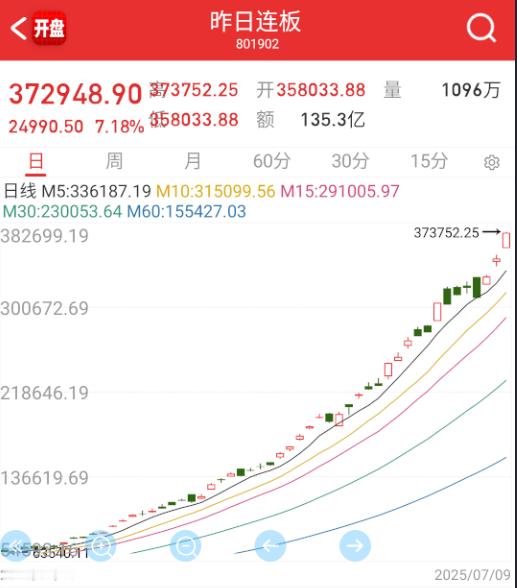This screenshot has width=517, height=588.
Task: Tap the M5:336187.19 moving average label
Action: point(96,191)
